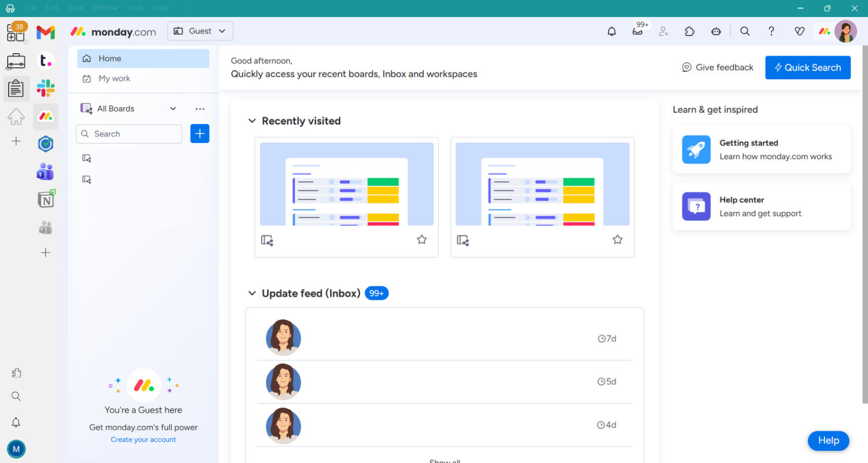The width and height of the screenshot is (868, 463).
Task: Open the help question mark icon
Action: tap(771, 32)
